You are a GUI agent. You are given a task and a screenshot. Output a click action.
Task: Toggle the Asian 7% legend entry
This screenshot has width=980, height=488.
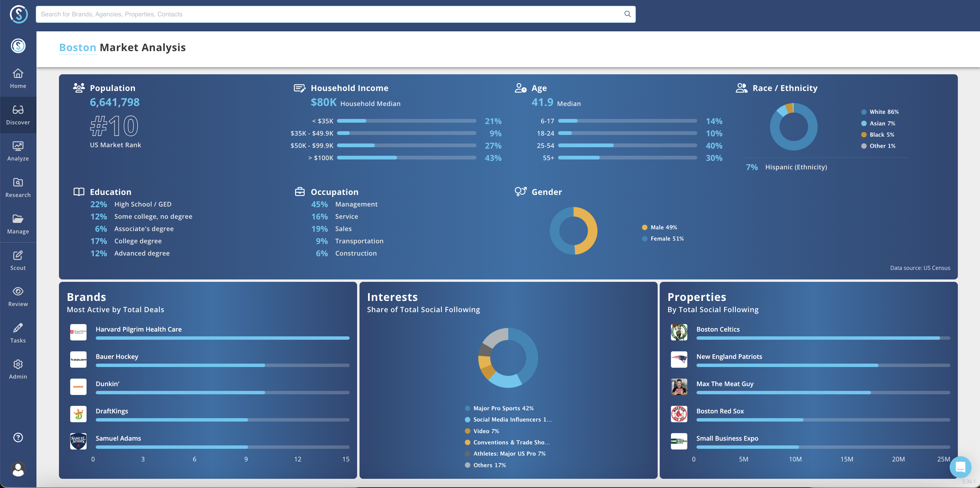coord(878,123)
